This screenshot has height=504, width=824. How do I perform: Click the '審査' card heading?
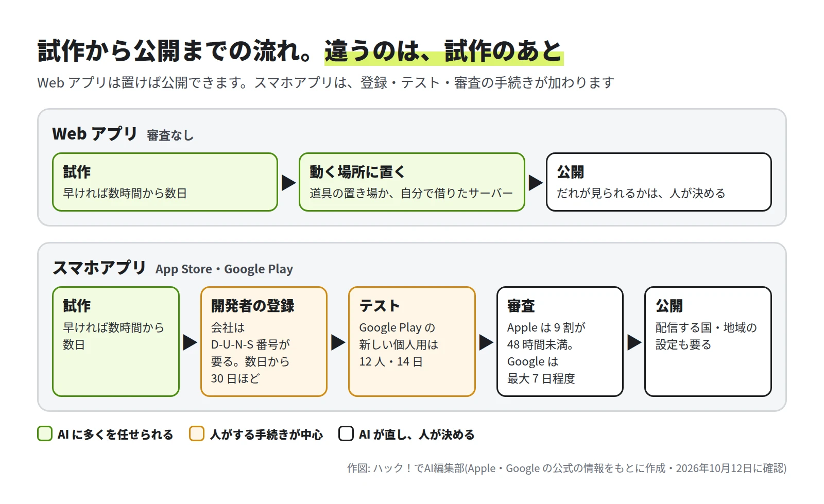(521, 306)
